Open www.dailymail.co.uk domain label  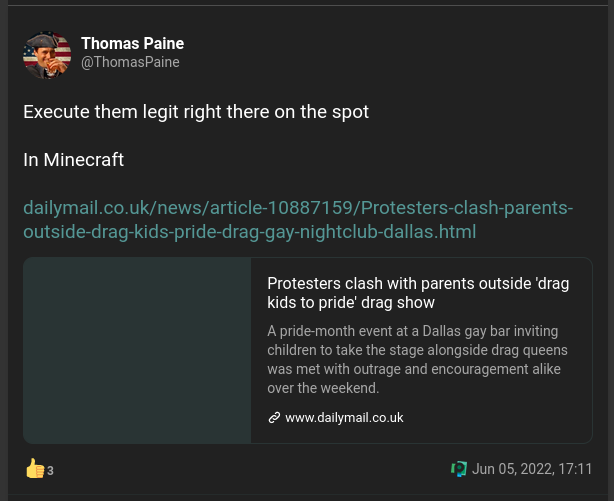point(344,418)
